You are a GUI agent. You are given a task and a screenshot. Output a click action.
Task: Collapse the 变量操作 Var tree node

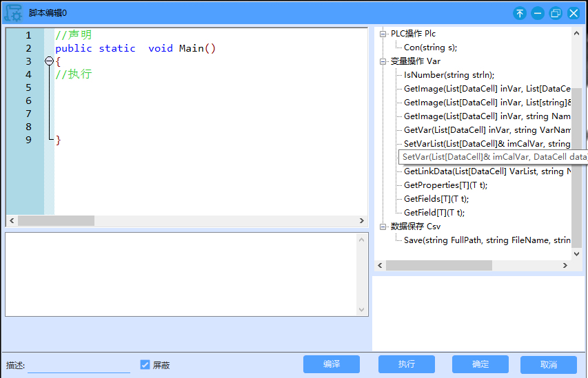click(x=383, y=61)
